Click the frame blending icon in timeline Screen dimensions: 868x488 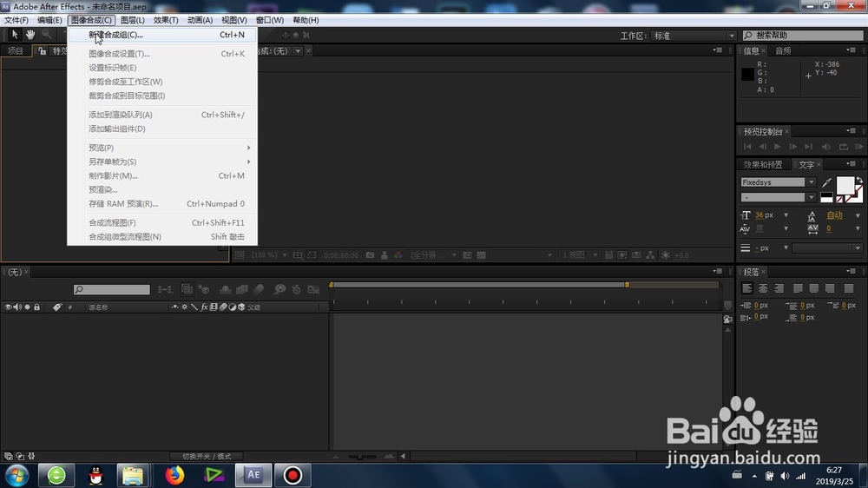[242, 289]
